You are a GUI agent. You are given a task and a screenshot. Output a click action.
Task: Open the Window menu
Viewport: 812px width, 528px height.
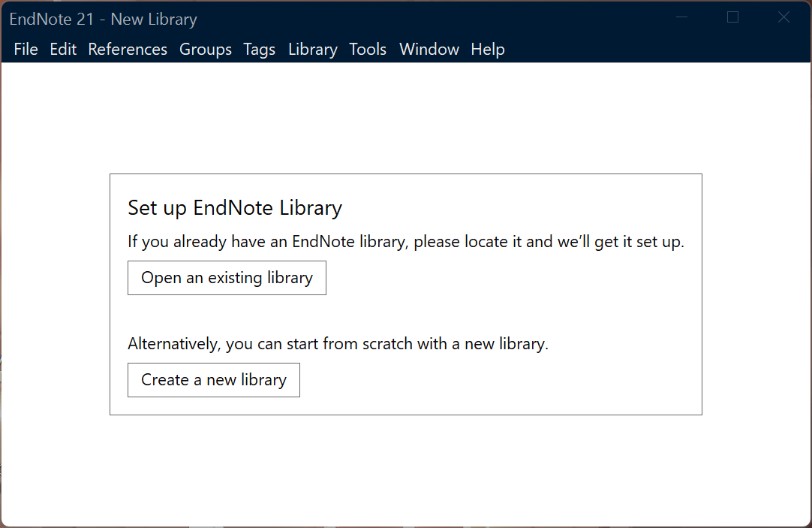tap(429, 50)
